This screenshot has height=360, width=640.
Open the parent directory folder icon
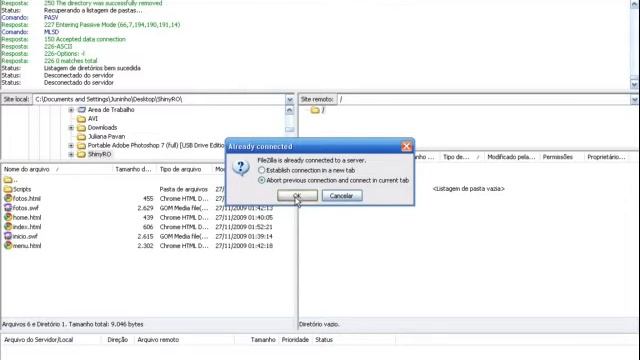[8, 180]
